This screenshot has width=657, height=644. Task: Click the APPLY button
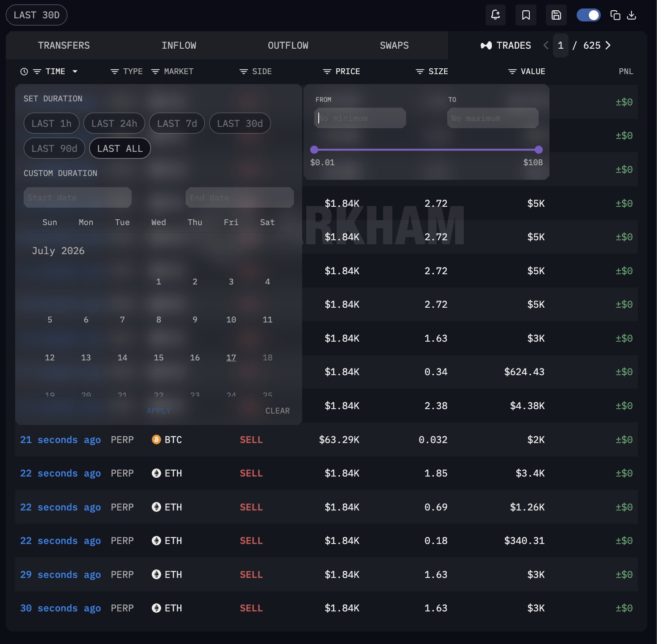pos(158,411)
